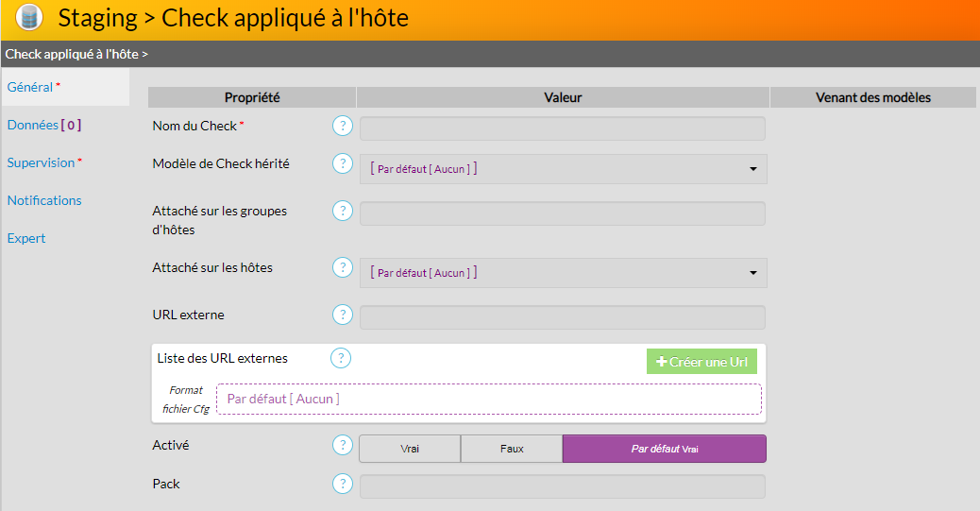Click help icon next to Attaché sur les hôtes
This screenshot has height=511, width=980.
(342, 268)
